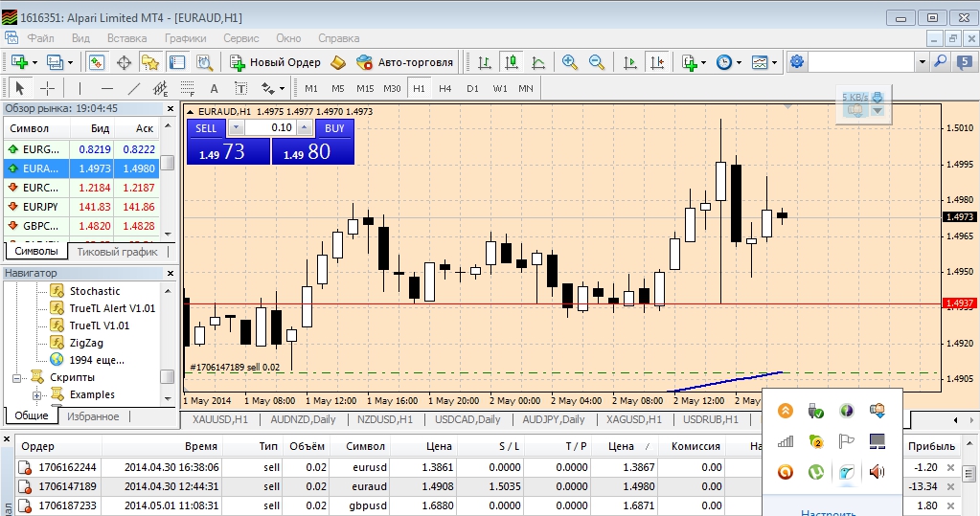Image resolution: width=980 pixels, height=516 pixels.
Task: Open the templates dropdown
Action: click(774, 62)
